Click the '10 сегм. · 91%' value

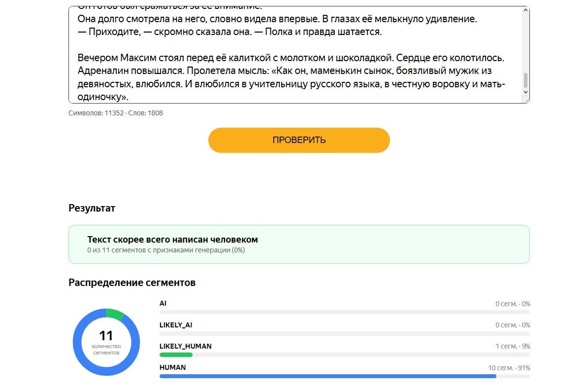coord(509,368)
